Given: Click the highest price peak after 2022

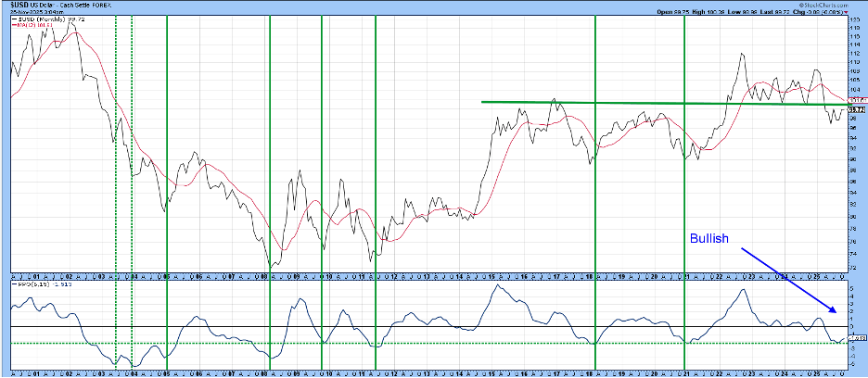Looking at the screenshot, I should point(742,54).
